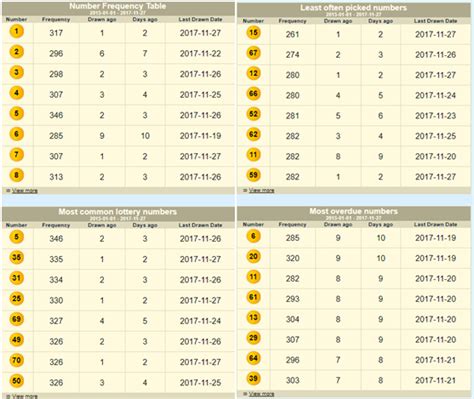Click ball 11 in Least often picked numbers
The height and width of the screenshot is (399, 474).
[253, 155]
